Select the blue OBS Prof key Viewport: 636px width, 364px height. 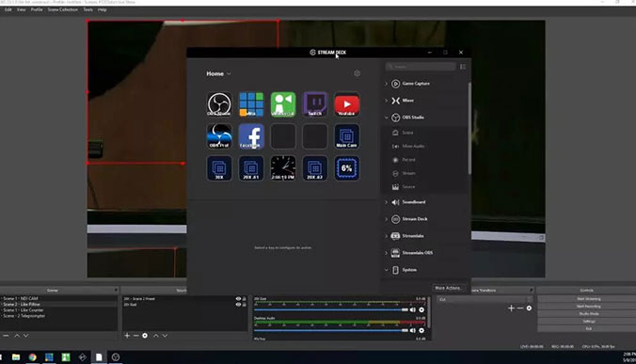tap(219, 136)
